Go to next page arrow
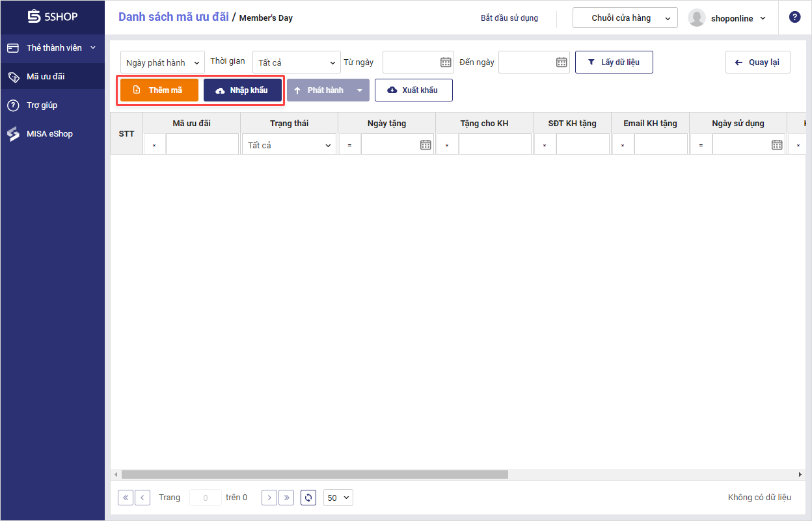Screen dimensions: 812x521 [269, 498]
